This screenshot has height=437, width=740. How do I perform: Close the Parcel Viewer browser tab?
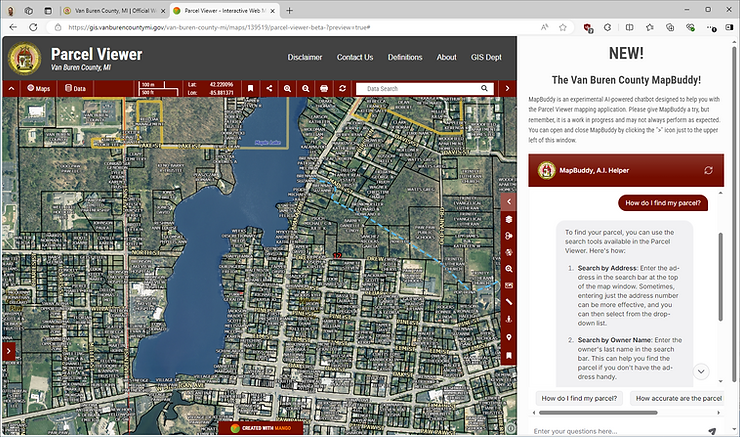[x=272, y=10]
